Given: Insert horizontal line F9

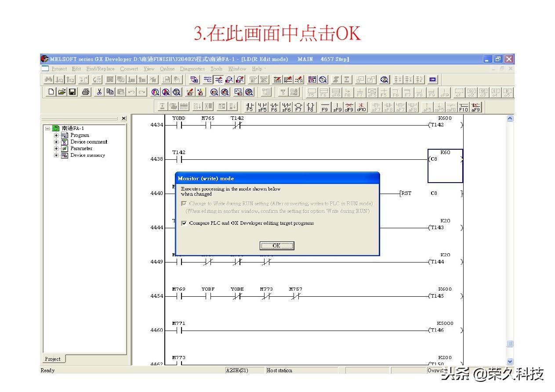Looking at the screenshot, I should pyautogui.click(x=325, y=107).
